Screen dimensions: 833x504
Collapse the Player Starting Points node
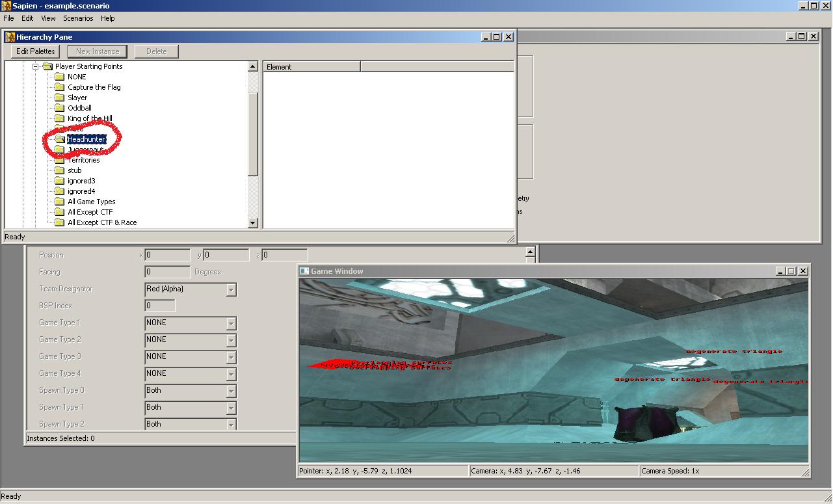36,66
